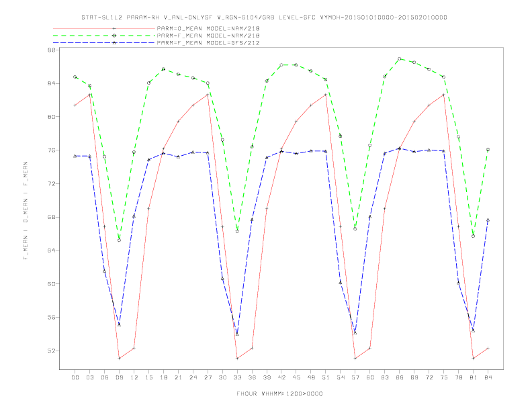This screenshot has height=411, width=532.
Task: Click y-axis tick label 64
Action: tap(53, 250)
